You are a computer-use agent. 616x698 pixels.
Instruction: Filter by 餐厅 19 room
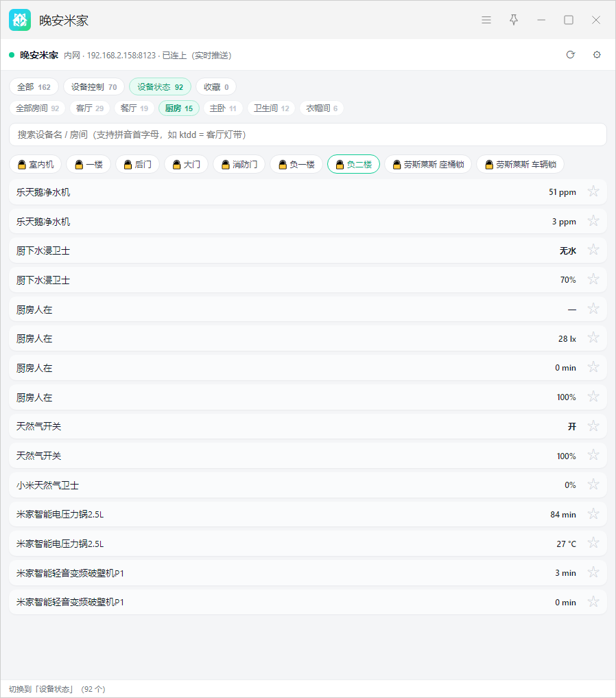(134, 108)
